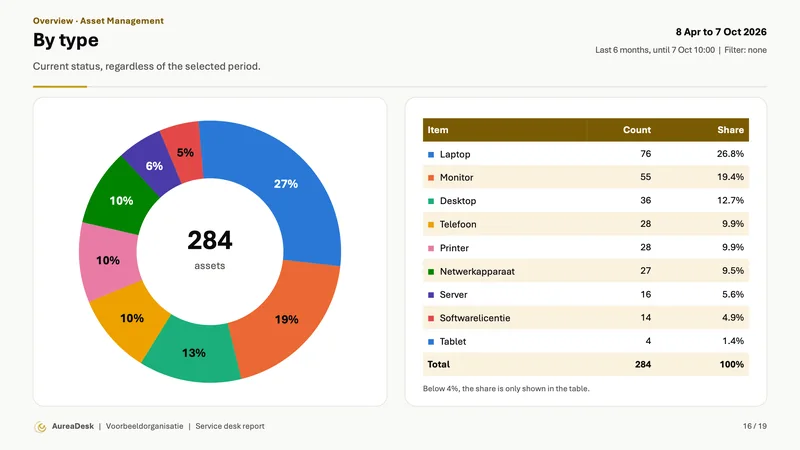Viewport: 800px width, 450px height.
Task: Click the 'Desktop' row label
Action: coord(458,201)
